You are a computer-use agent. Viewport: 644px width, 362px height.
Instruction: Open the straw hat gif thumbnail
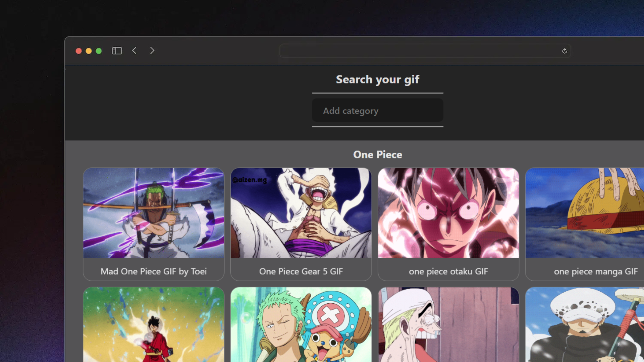click(x=585, y=213)
